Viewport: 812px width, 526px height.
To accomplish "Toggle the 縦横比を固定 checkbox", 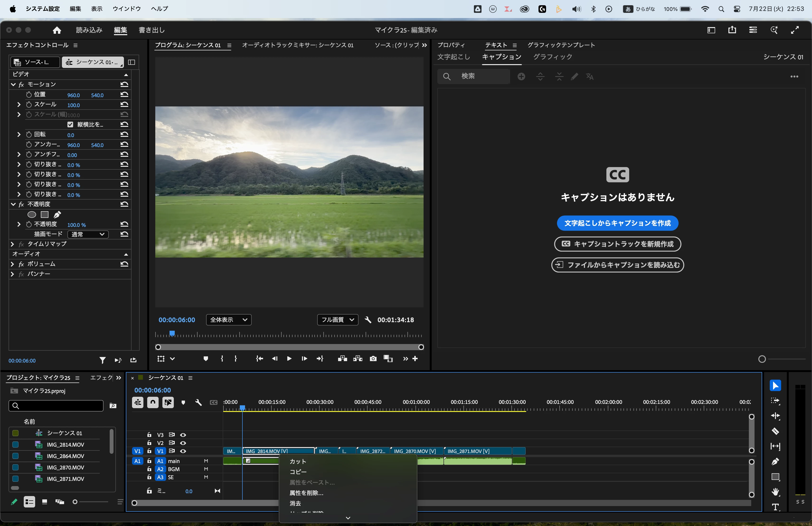I will 70,124.
